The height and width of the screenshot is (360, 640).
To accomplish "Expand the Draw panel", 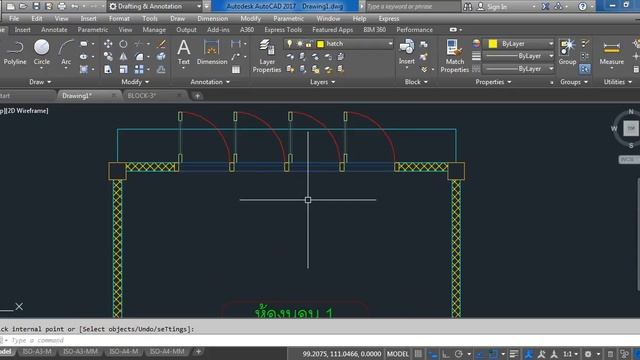I will [40, 82].
